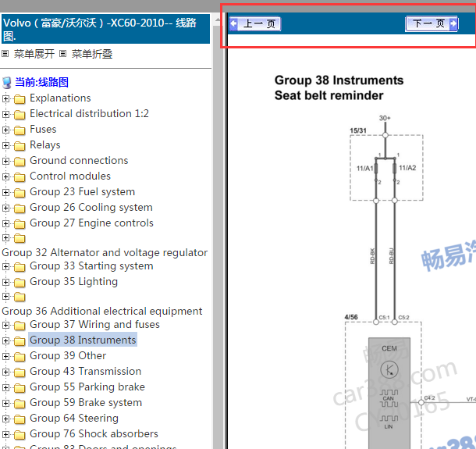Expand Group 64 Steering node

[x=5, y=419]
